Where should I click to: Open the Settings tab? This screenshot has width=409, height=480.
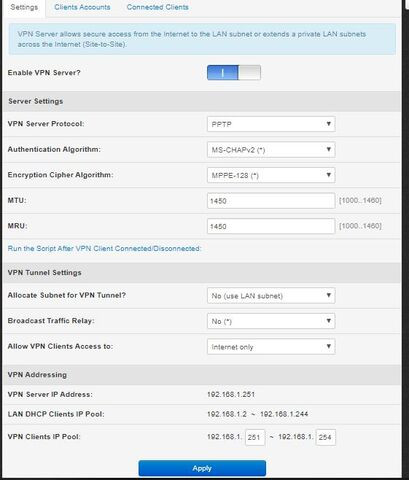(24, 7)
